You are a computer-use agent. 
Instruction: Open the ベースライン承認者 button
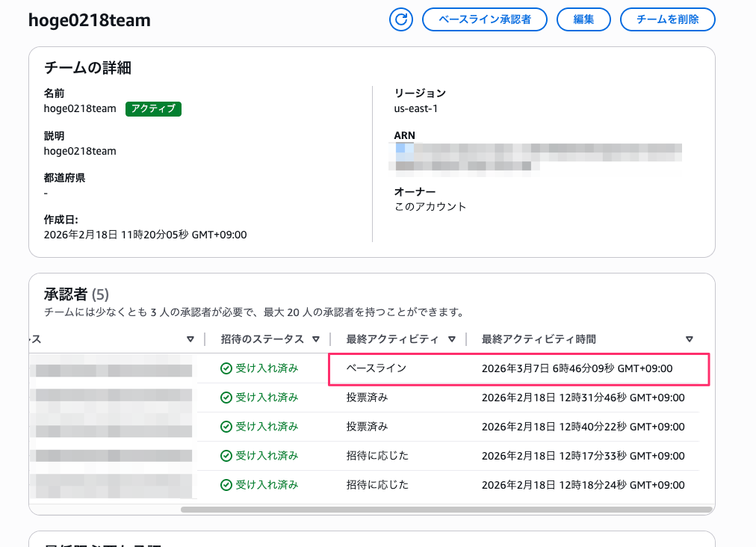(x=484, y=19)
